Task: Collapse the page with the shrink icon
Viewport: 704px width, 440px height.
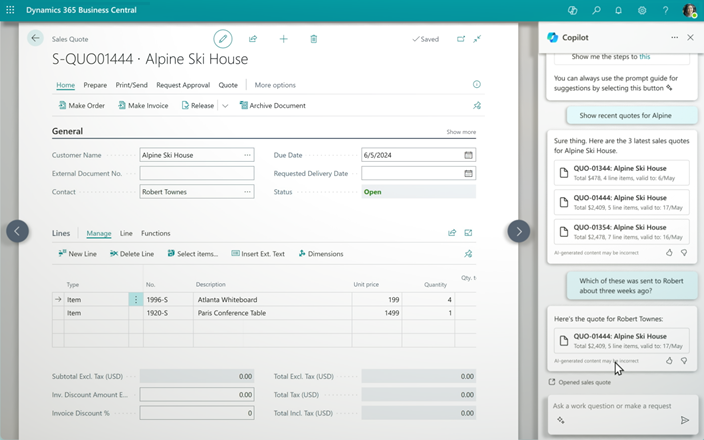Action: point(477,39)
